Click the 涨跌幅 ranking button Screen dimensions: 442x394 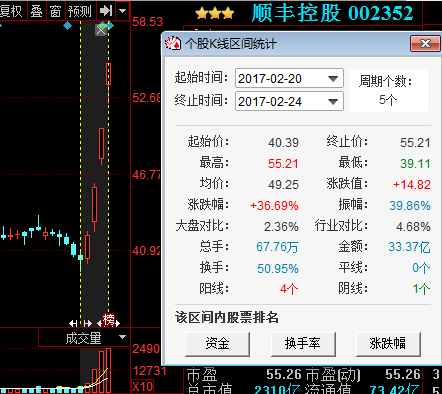coord(388,344)
